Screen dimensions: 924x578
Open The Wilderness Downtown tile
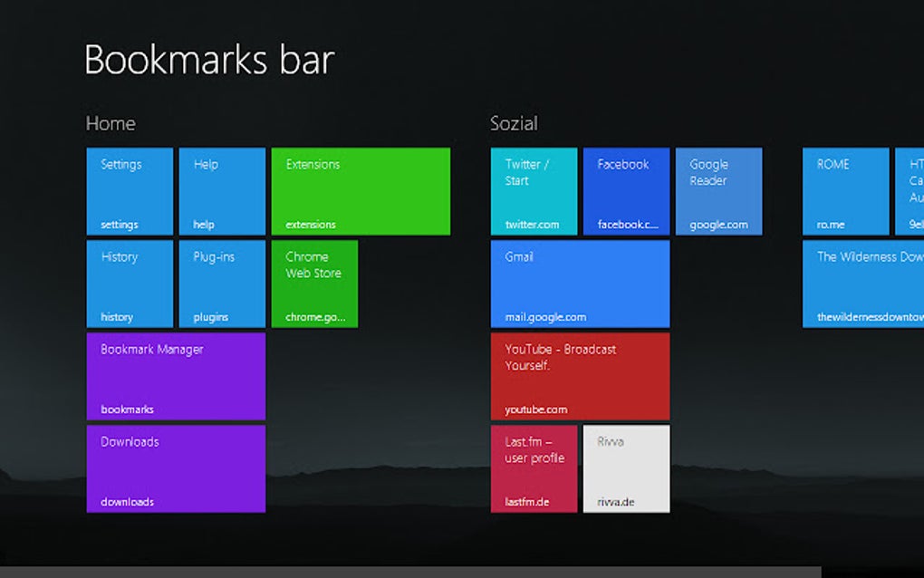[863, 284]
